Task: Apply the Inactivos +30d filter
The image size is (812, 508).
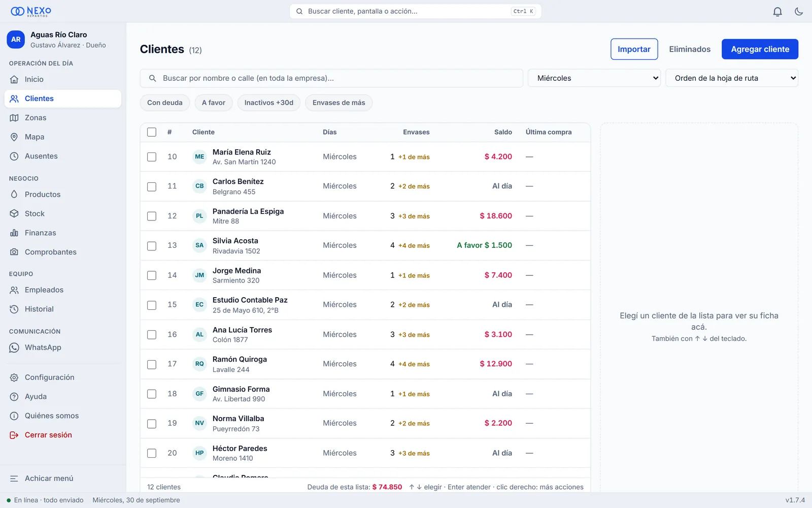Action: pyautogui.click(x=269, y=103)
